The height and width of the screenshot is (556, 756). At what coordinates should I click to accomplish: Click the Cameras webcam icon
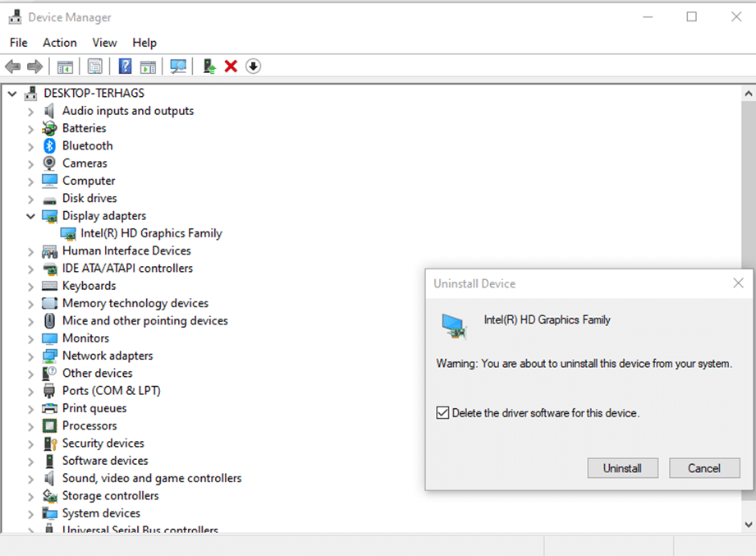pos(49,163)
